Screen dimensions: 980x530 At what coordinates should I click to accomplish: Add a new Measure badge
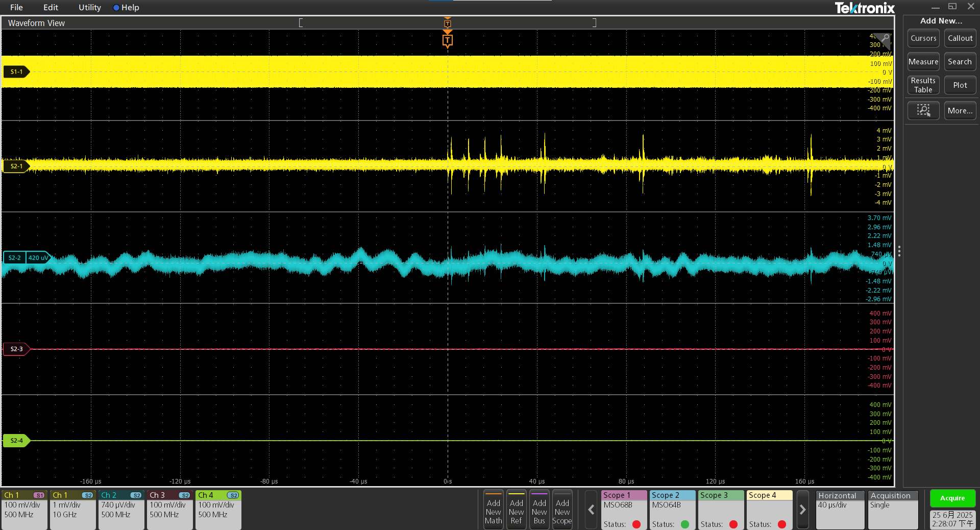coord(923,62)
